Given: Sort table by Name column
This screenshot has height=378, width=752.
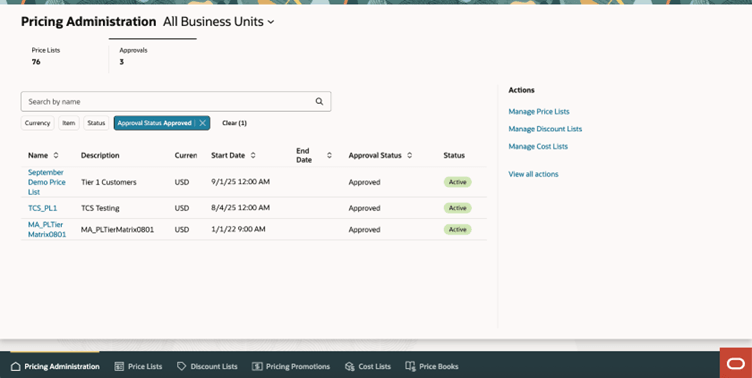Looking at the screenshot, I should point(56,155).
